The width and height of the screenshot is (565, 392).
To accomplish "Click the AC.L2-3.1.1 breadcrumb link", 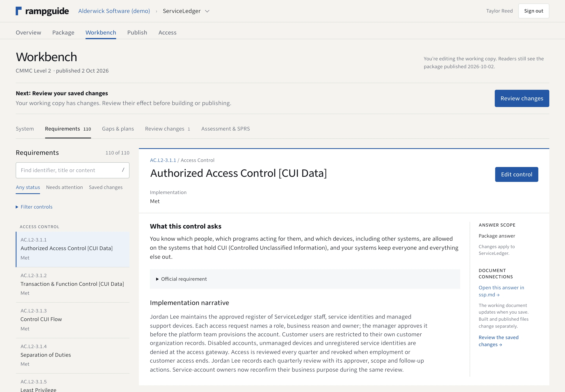I will tap(163, 160).
